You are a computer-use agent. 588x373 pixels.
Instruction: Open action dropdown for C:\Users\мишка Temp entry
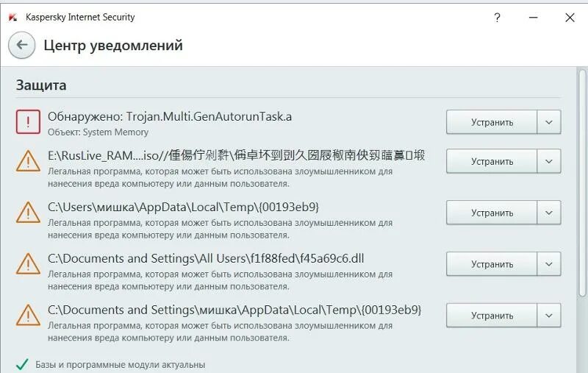point(549,213)
